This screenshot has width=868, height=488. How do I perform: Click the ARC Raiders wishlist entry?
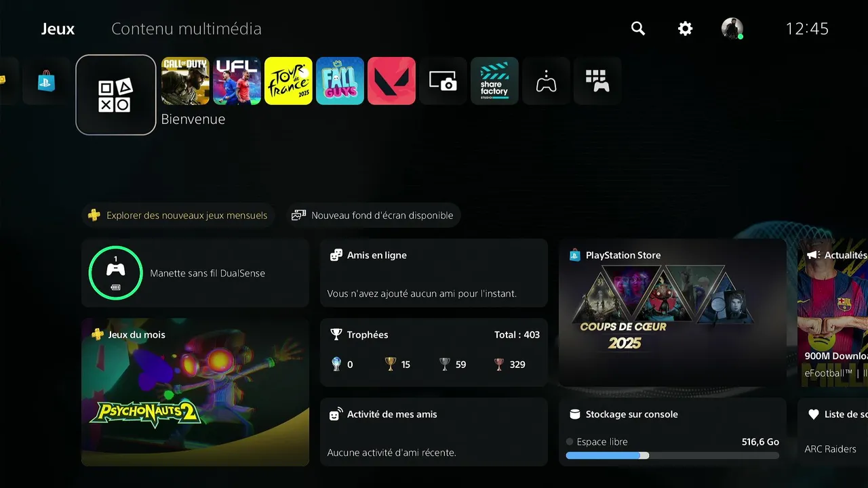(x=830, y=449)
